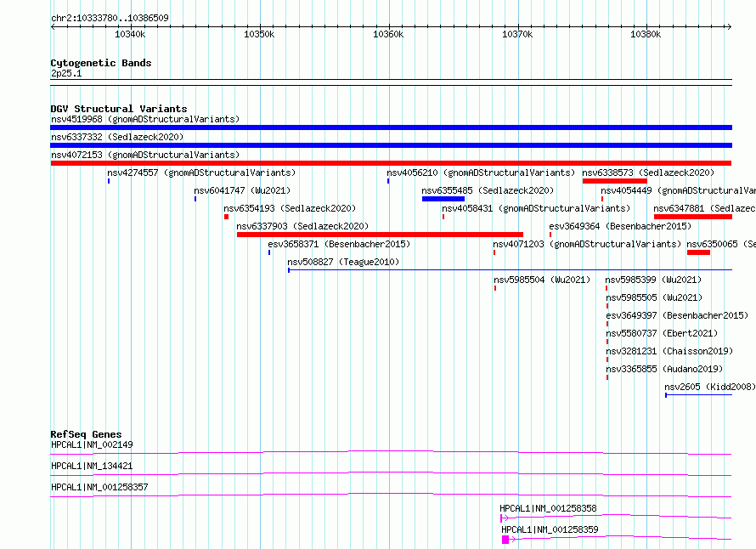Click the nsv6041747 (Wu2021) label
The height and width of the screenshot is (549, 756).
click(x=242, y=190)
